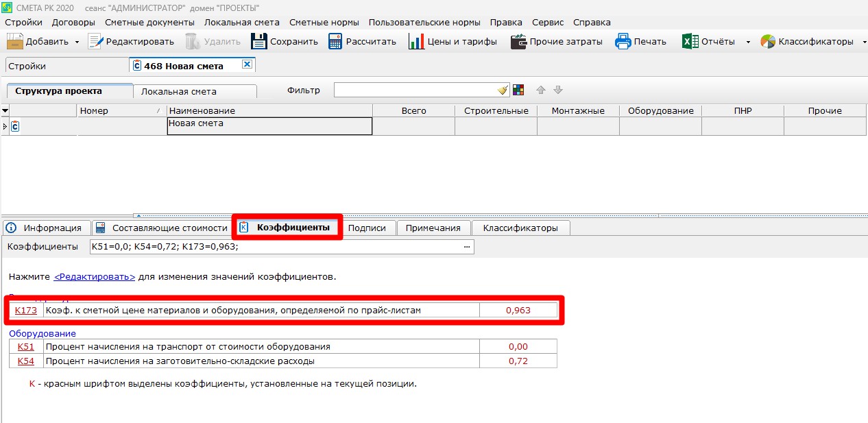Expand the Новая смета tree row
The height and width of the screenshot is (423, 868).
click(5, 126)
